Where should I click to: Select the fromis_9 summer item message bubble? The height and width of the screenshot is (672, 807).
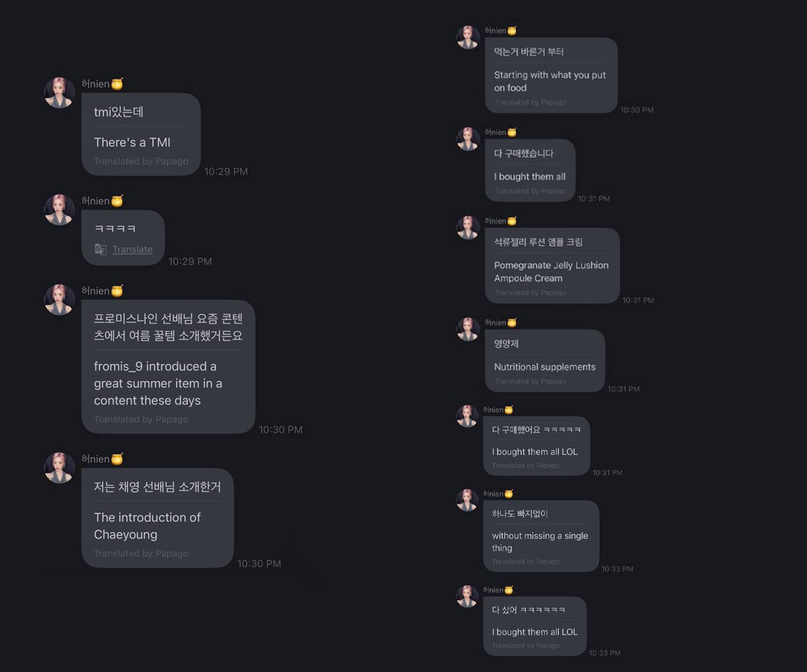point(168,366)
